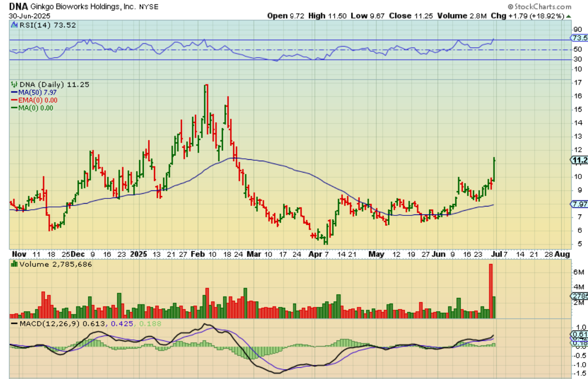Image resolution: width=588 pixels, height=379 pixels.
Task: Click the 30-Jun-2025 chart date
Action: pyautogui.click(x=29, y=16)
